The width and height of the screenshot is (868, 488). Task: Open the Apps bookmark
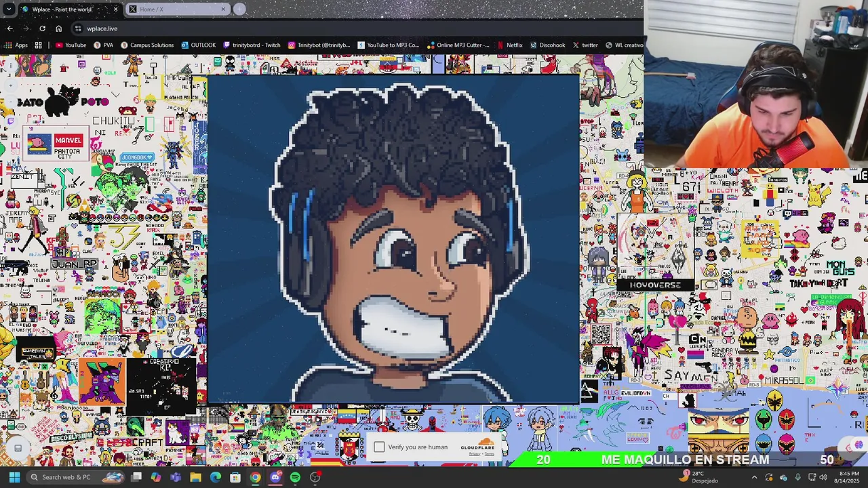coord(16,45)
